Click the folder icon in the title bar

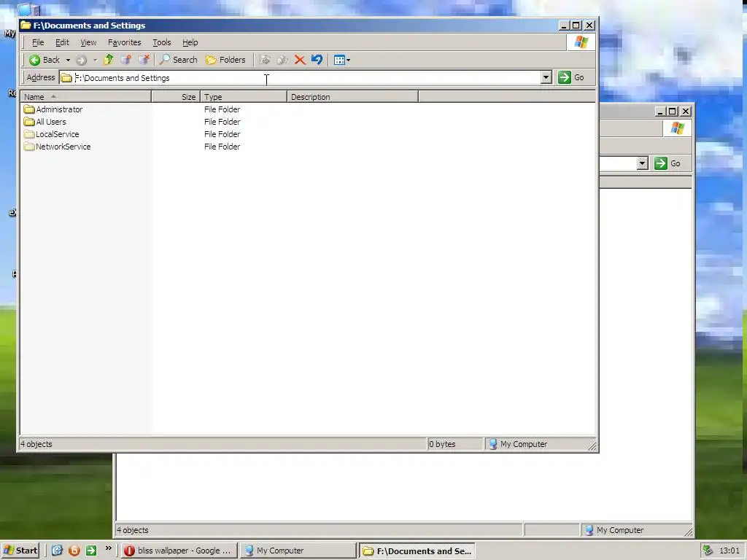[x=26, y=26]
